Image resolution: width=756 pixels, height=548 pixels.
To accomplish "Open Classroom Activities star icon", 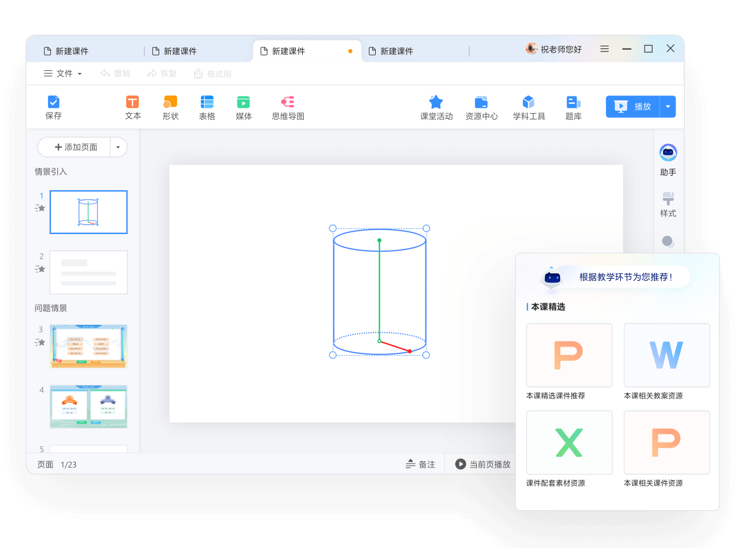I will [x=436, y=103].
